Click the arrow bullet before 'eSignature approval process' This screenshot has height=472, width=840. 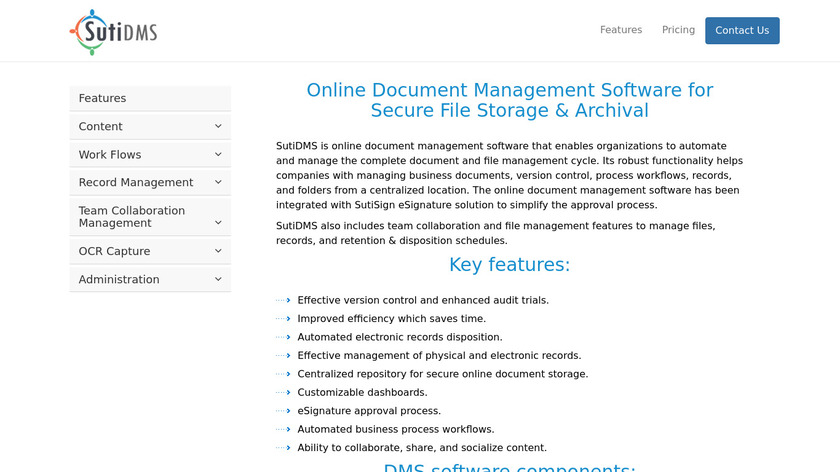point(287,411)
